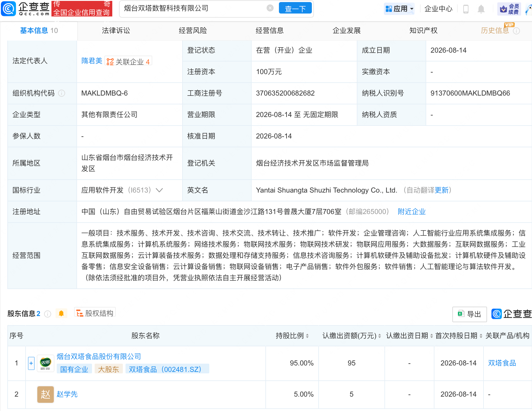Switch to 基本信息 tab
Screen dimensions: 532x411
click(39, 31)
